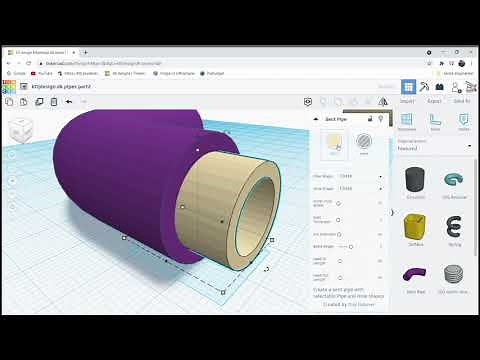Select the Notes tool

point(464,122)
